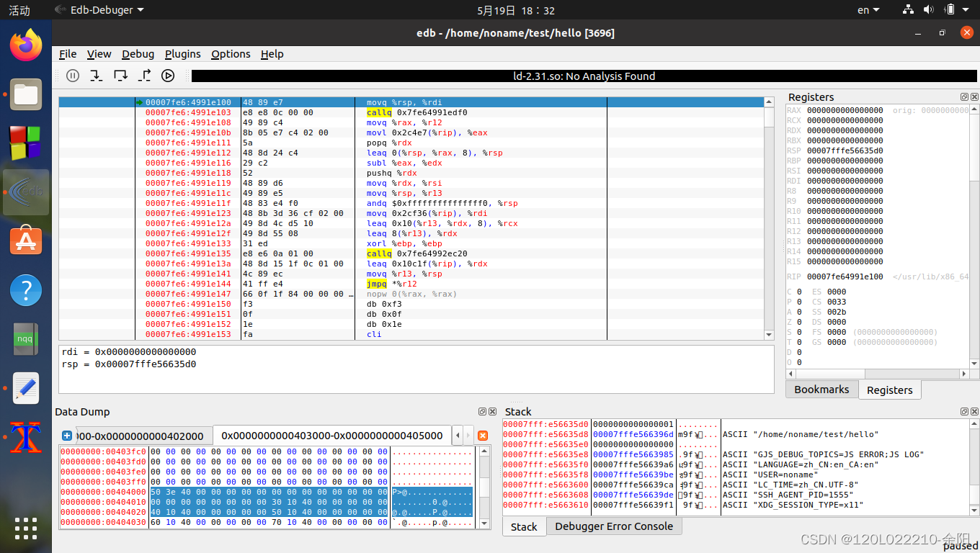The image size is (980, 553).
Task: Close the Data Dump panel
Action: click(x=493, y=412)
